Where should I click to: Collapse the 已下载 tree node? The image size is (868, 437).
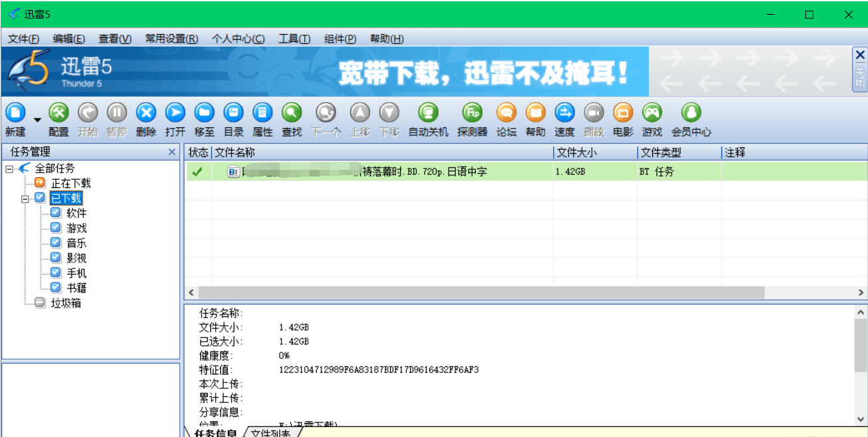25,199
